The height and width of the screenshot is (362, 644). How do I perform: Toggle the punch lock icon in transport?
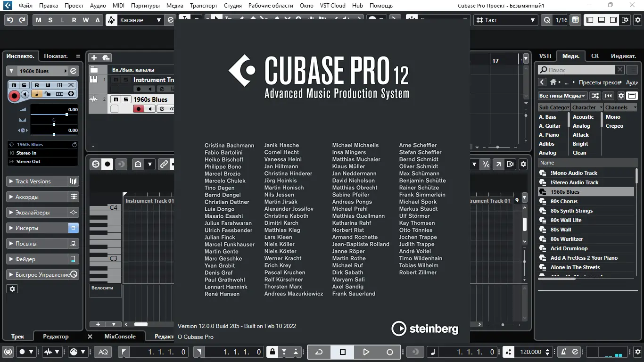[272, 352]
